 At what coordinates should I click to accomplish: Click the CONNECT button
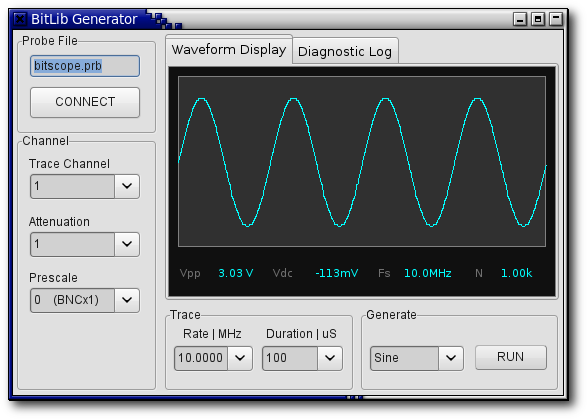pos(85,102)
